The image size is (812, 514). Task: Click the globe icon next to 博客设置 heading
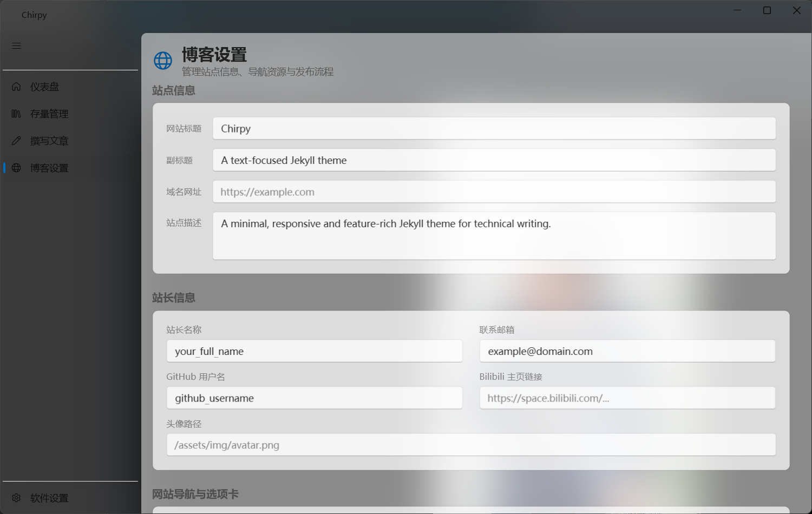click(162, 60)
